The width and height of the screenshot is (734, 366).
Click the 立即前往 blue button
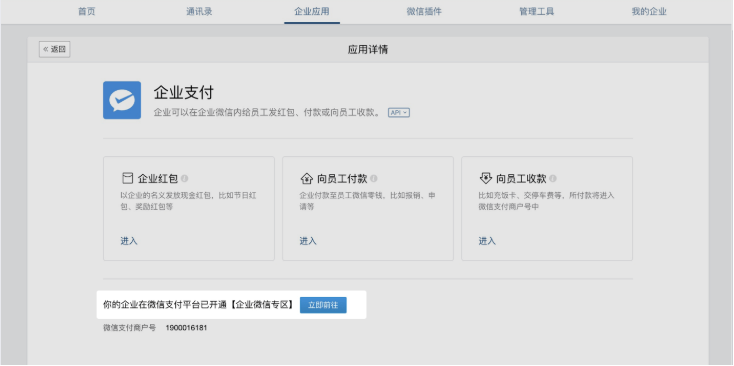pos(323,305)
